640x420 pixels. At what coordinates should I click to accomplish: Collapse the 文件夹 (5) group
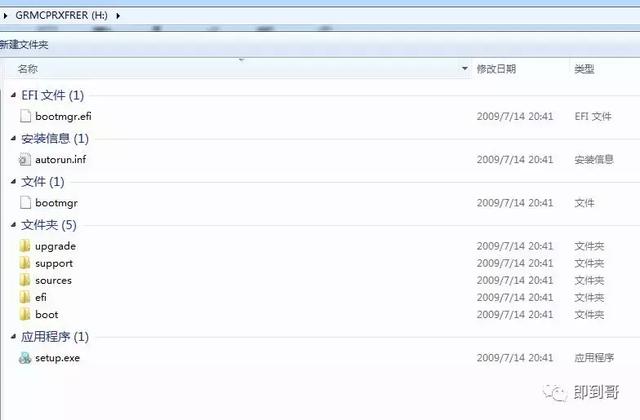pyautogui.click(x=13, y=224)
